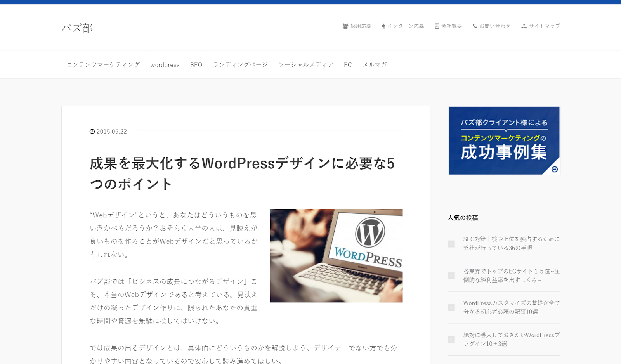
Task: Select ソーシャルメディア in the category menu
Action: 306,65
